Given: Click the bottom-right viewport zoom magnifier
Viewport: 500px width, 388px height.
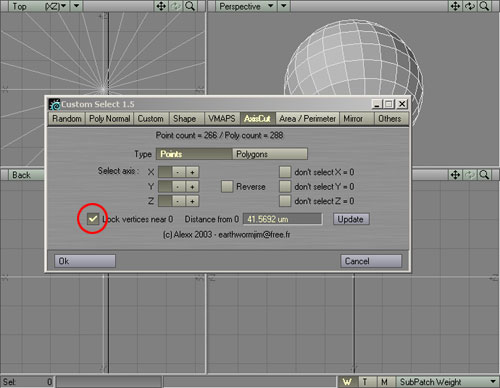Looking at the screenshot, I should (x=484, y=175).
